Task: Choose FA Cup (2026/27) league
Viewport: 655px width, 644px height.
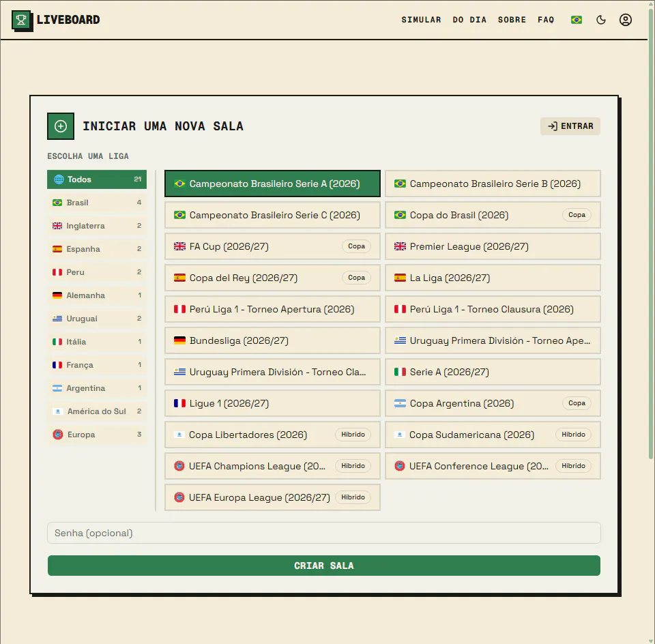Action: 272,246
